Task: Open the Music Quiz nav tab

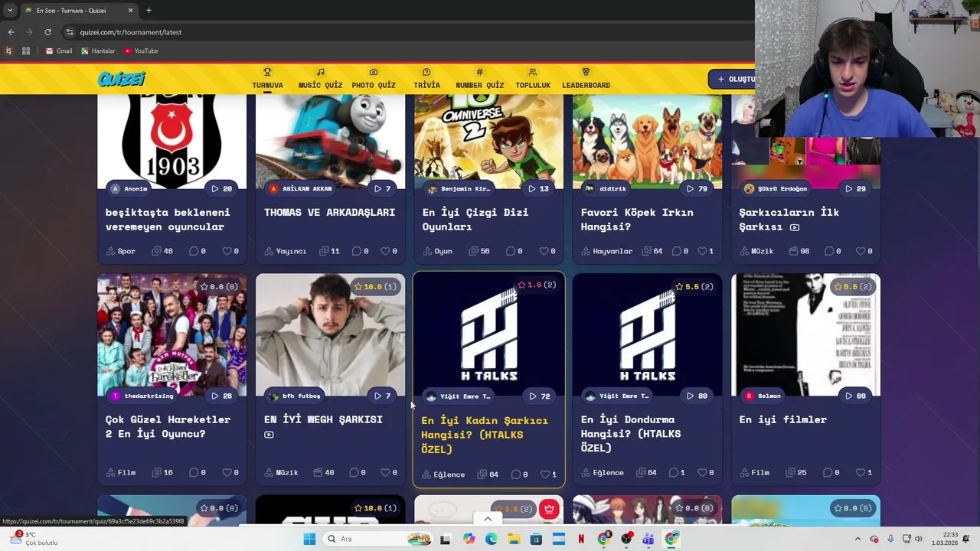Action: (320, 79)
